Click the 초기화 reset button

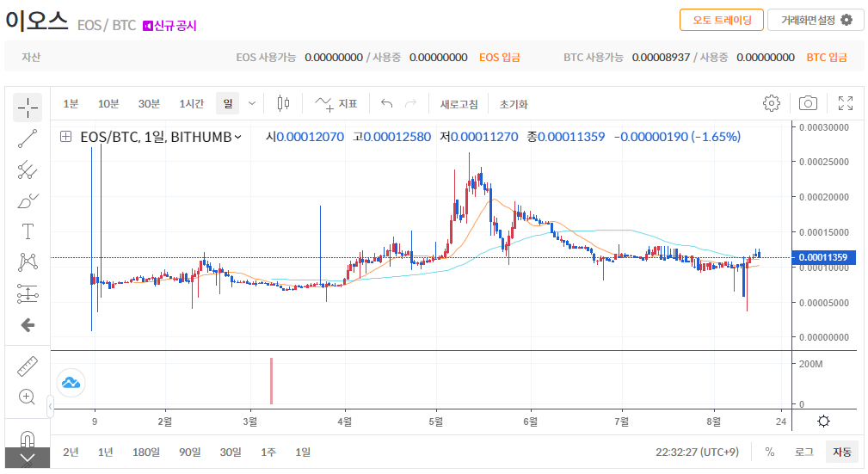[x=514, y=104]
